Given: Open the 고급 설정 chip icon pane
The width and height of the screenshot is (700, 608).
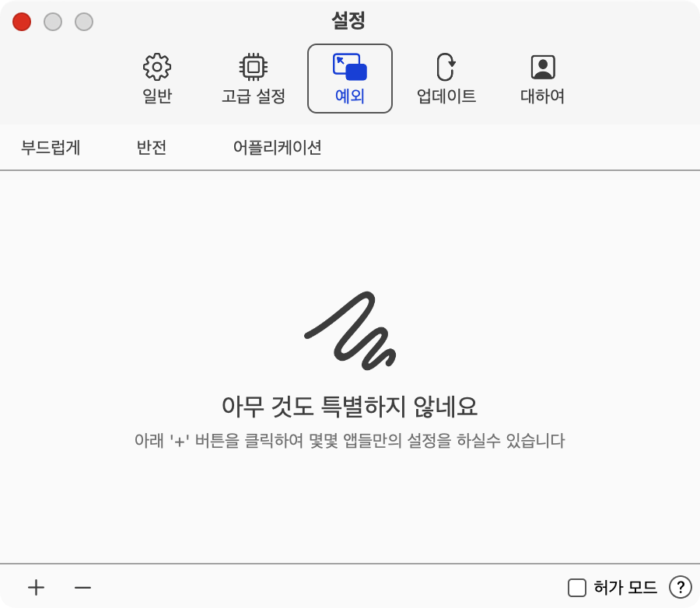Looking at the screenshot, I should tap(253, 79).
